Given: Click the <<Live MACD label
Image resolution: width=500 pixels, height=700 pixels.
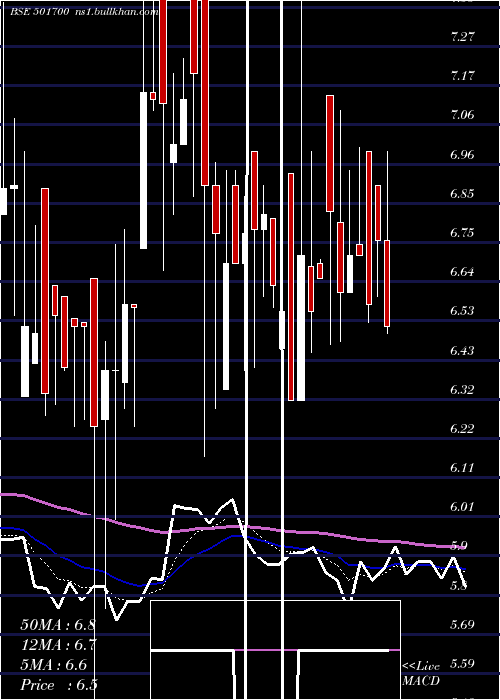Looking at the screenshot, I should coord(421,673).
